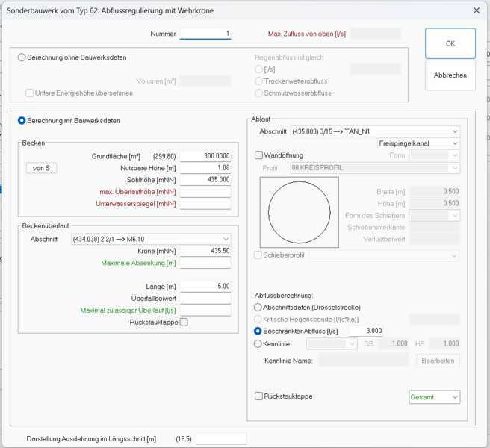Screen dimensions: 490x448
Task: Click the Krone [mNN] input field
Action: click(x=205, y=251)
